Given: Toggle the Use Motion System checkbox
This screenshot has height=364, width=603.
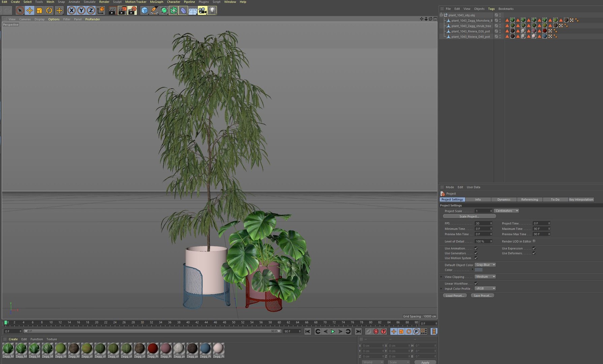Looking at the screenshot, I should [x=476, y=258].
